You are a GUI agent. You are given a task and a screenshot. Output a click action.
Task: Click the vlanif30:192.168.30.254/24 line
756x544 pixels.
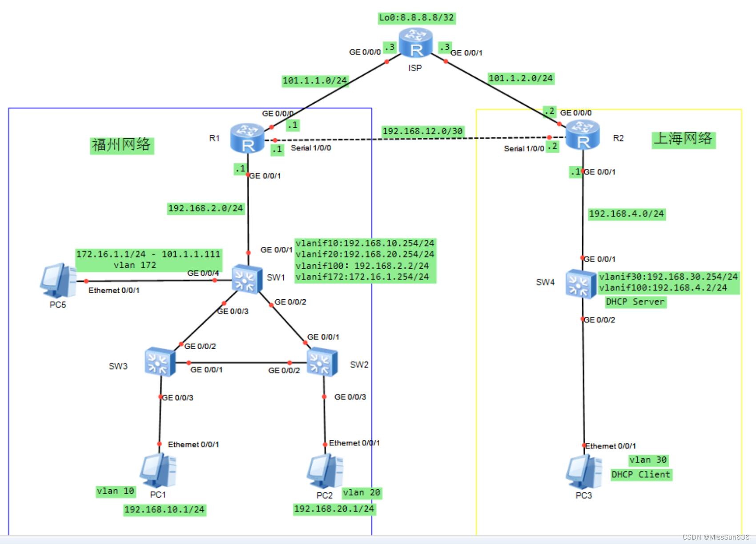click(668, 277)
